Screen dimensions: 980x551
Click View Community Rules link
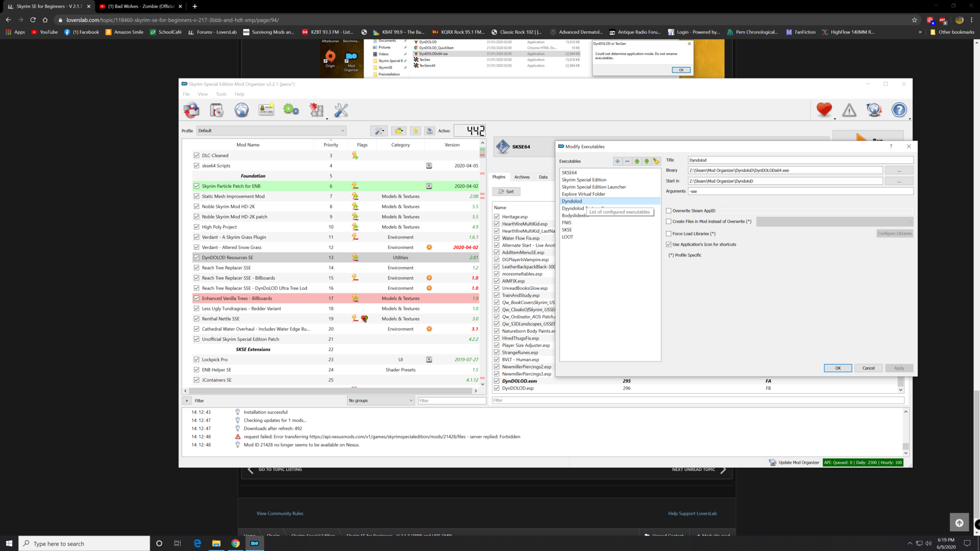click(280, 513)
